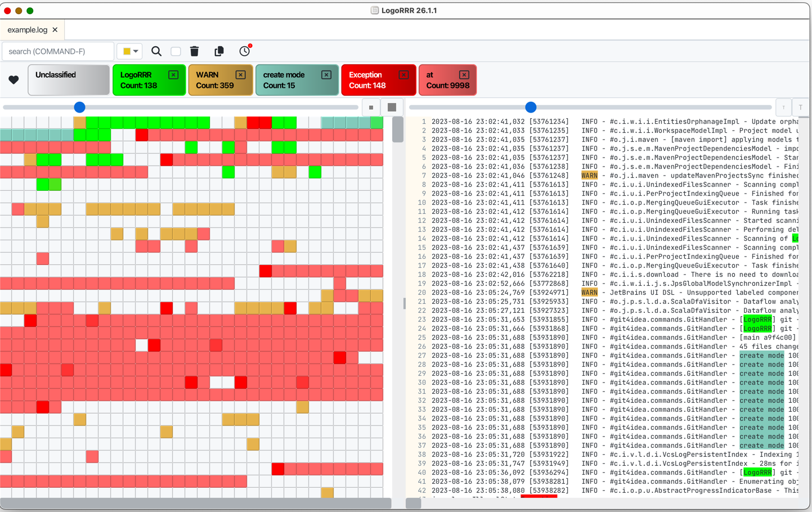Click the magnifying glass search icon
812x512 pixels.
pos(156,51)
